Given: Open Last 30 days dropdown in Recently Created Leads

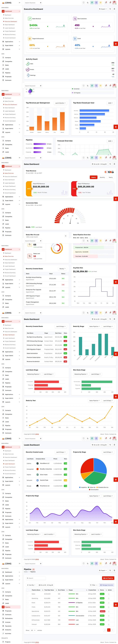Looking at the screenshot, I should click(x=61, y=452).
